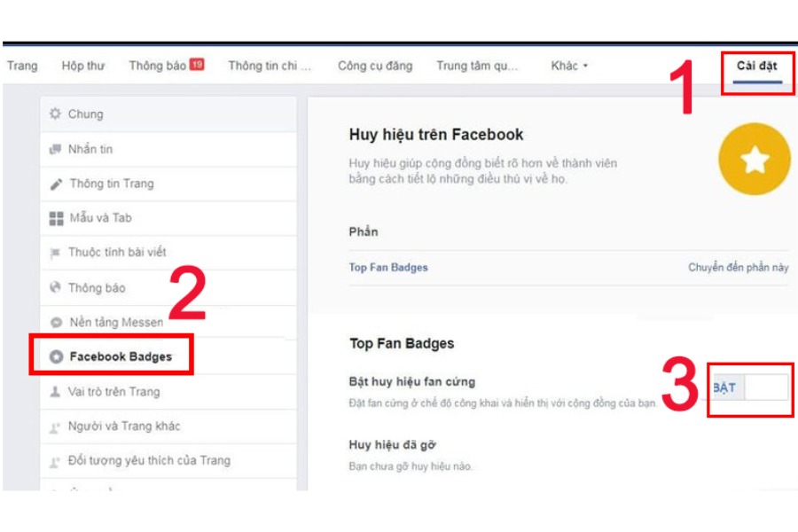Select Vai trò trên Trang in sidebar
Image resolution: width=798 pixels, height=532 pixels.
point(168,392)
